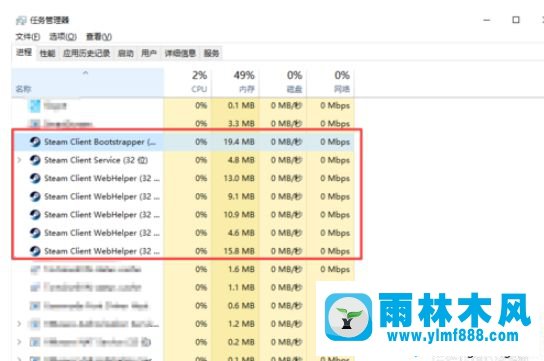Click Steam icon of the 15.8 MB WebHelper row

click(x=35, y=251)
